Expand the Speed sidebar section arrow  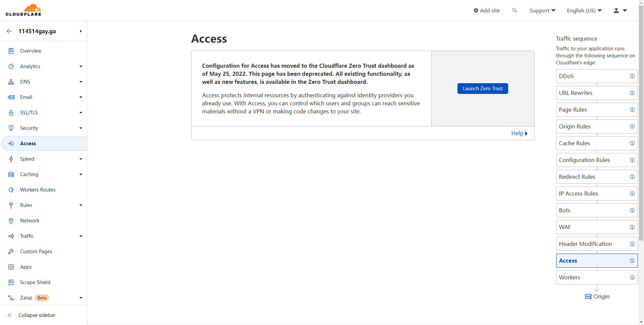(x=81, y=159)
